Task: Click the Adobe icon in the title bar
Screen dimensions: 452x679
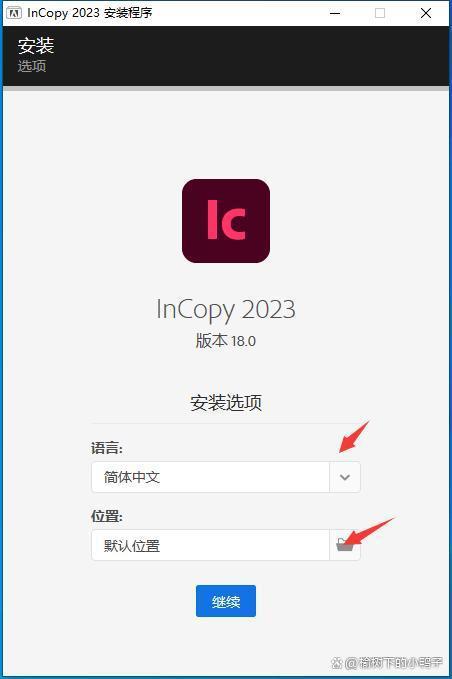Action: click(14, 13)
